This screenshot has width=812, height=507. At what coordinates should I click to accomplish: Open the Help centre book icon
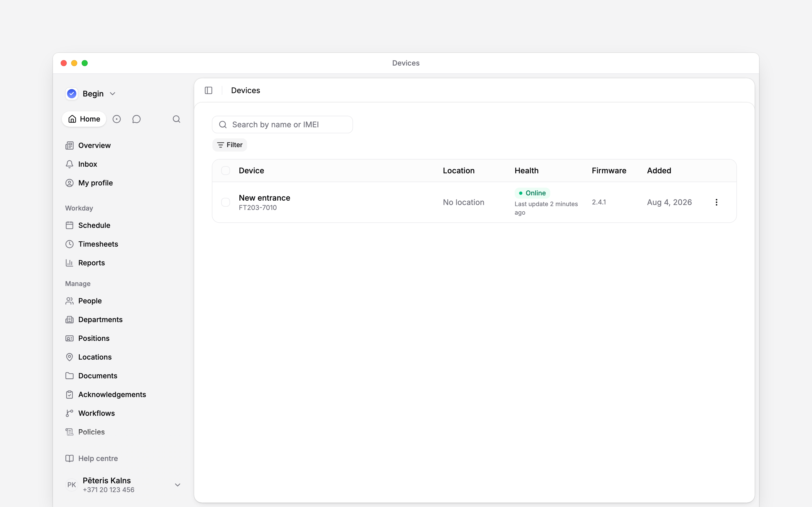(70, 459)
